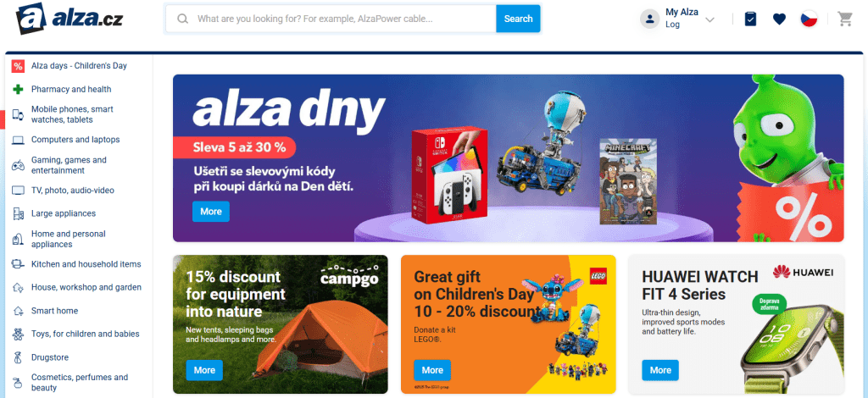This screenshot has height=398, width=868.
Task: Open Alza days - Children's Day category
Action: [x=79, y=66]
